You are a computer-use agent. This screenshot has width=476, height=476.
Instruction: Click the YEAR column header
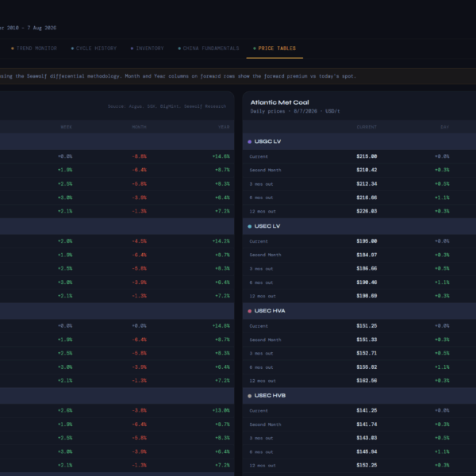(x=224, y=127)
